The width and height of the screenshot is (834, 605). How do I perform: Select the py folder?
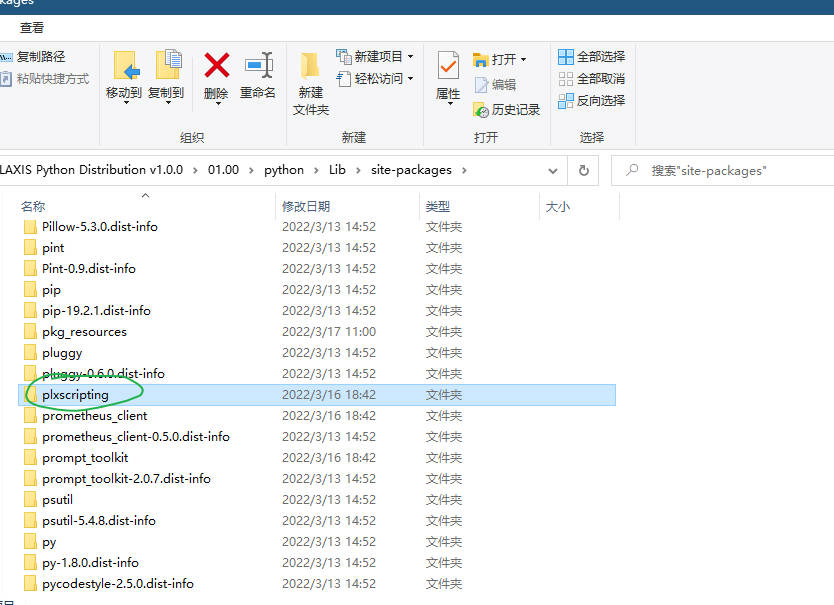click(x=49, y=542)
